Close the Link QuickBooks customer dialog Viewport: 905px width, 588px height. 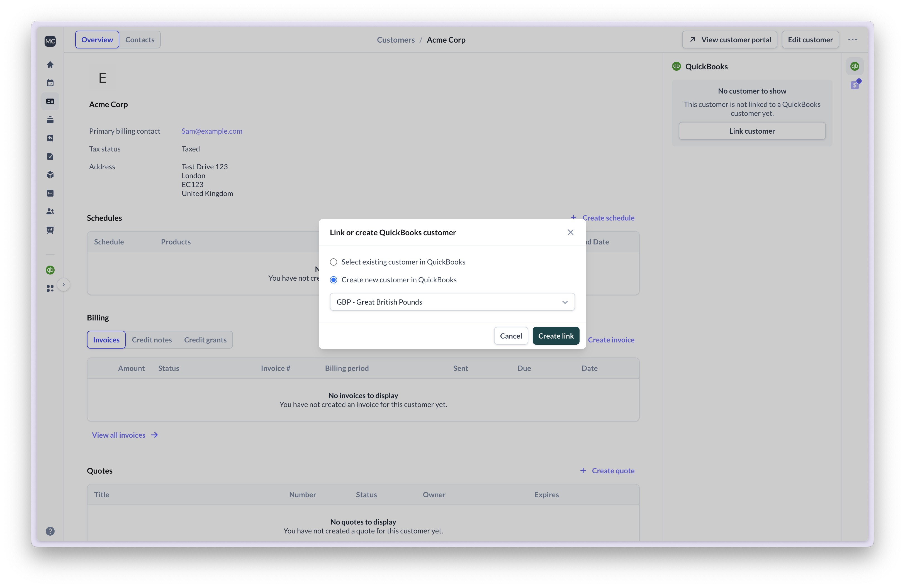570,232
